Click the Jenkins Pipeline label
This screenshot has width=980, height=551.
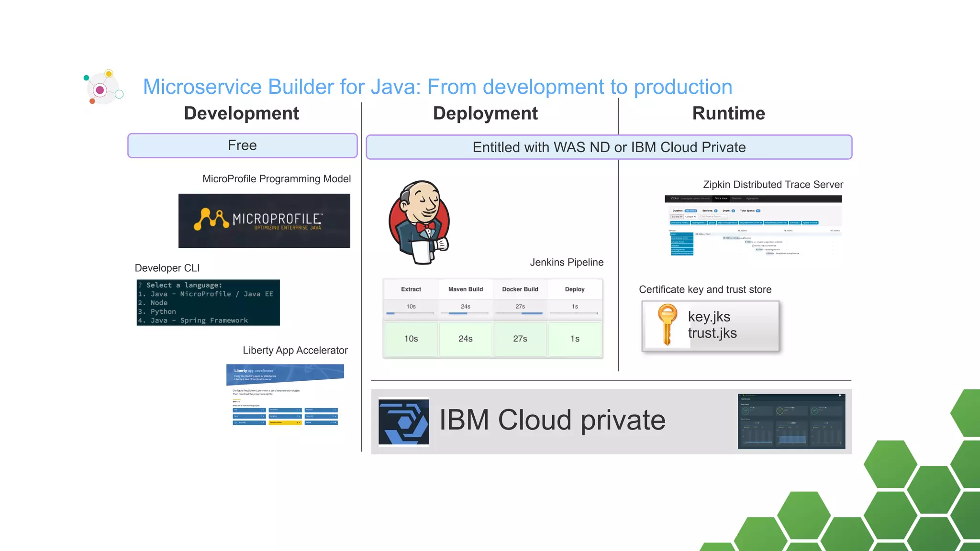567,263
